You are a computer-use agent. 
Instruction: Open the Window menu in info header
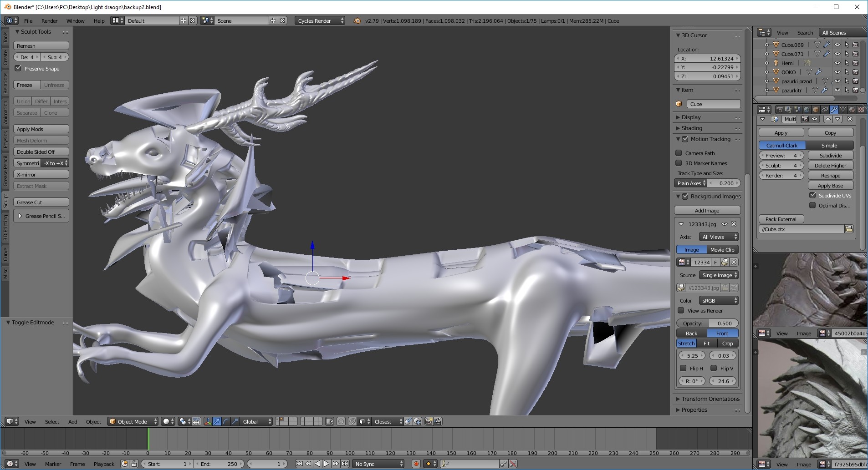point(76,21)
